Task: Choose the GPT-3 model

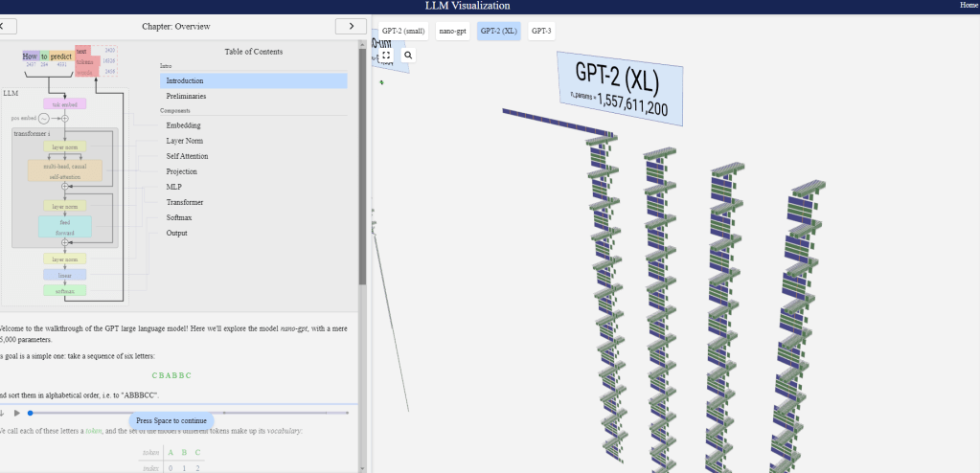Action: pyautogui.click(x=541, y=31)
